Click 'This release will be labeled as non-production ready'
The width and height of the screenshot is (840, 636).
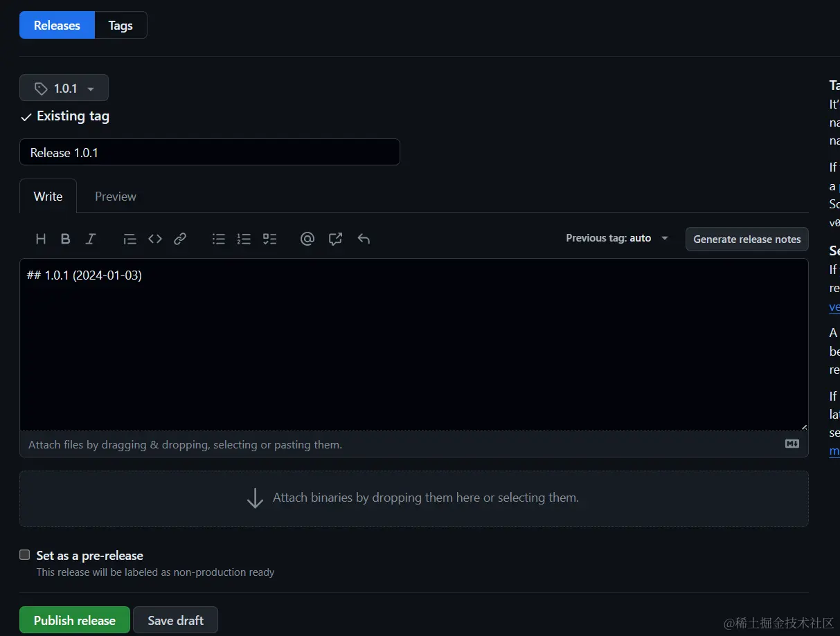156,572
